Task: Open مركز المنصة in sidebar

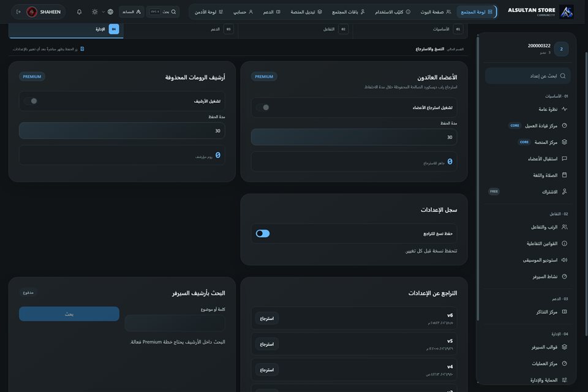Action: 527,142
